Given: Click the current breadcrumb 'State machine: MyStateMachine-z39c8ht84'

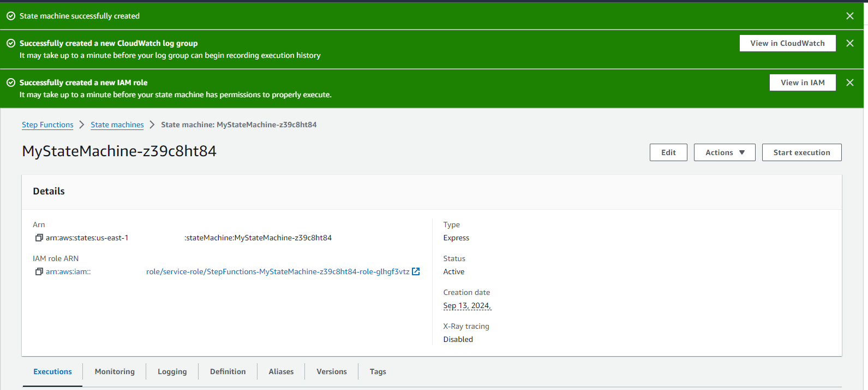Looking at the screenshot, I should click(x=239, y=125).
